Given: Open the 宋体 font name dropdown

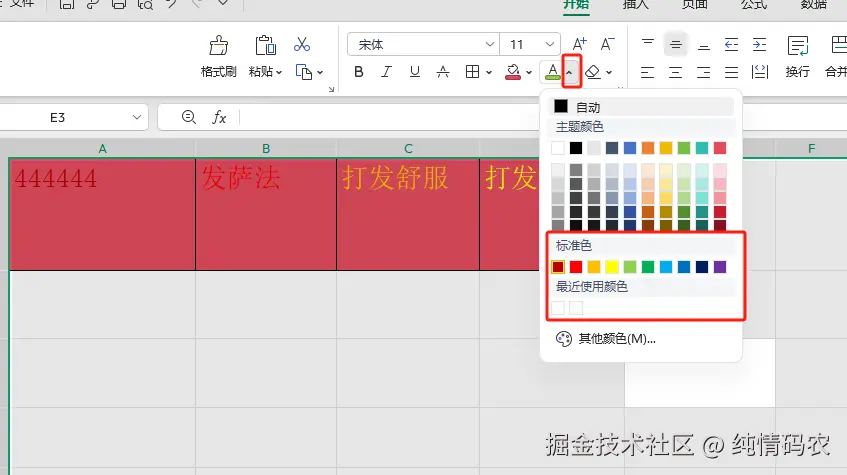Looking at the screenshot, I should 489,44.
